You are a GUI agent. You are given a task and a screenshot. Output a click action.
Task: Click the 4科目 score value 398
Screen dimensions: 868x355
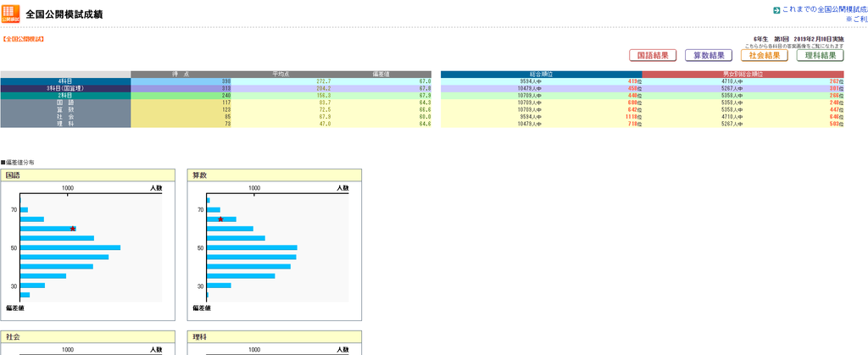225,81
